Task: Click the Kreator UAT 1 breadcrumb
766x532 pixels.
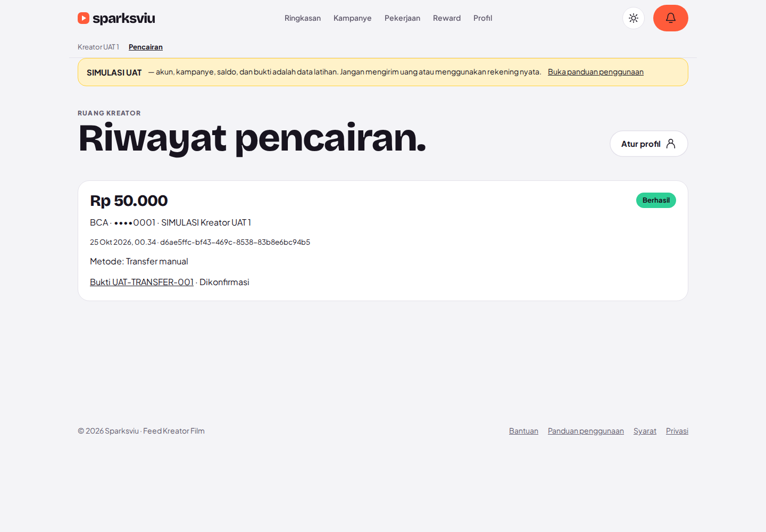Action: pyautogui.click(x=98, y=47)
